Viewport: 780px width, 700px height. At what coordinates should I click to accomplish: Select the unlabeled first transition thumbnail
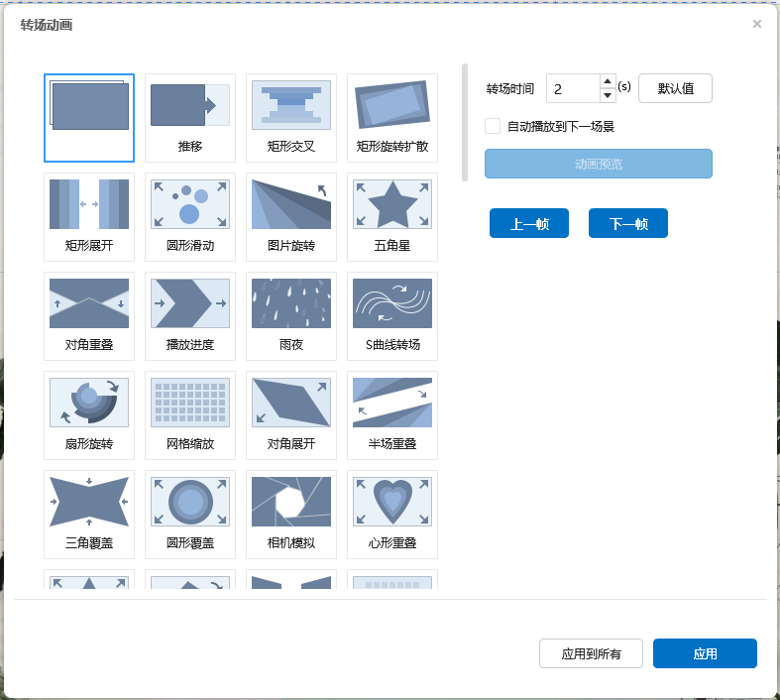pos(89,118)
